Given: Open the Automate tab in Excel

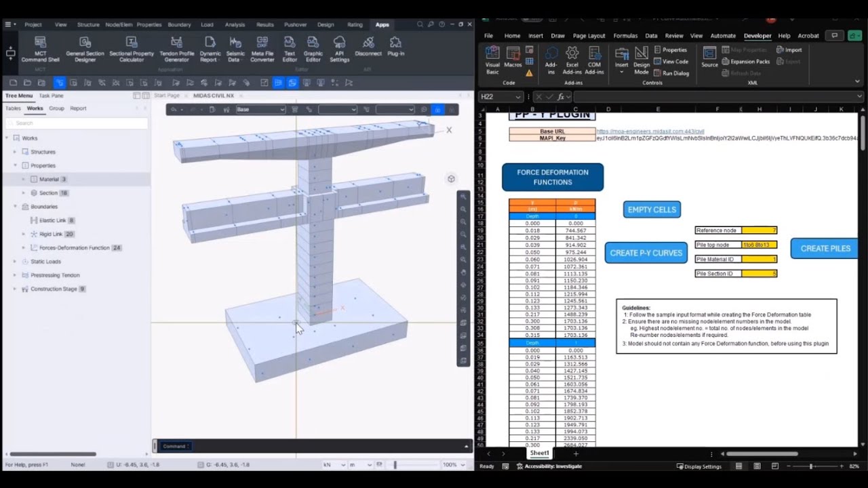Looking at the screenshot, I should click(x=723, y=36).
